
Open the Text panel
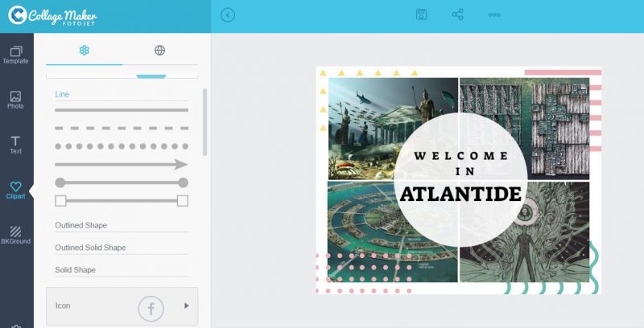(x=15, y=146)
